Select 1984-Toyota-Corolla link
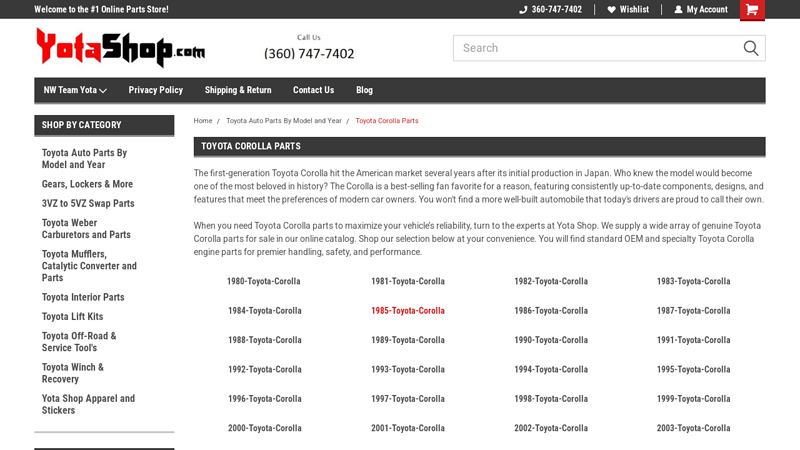Image resolution: width=800 pixels, height=450 pixels. [265, 311]
